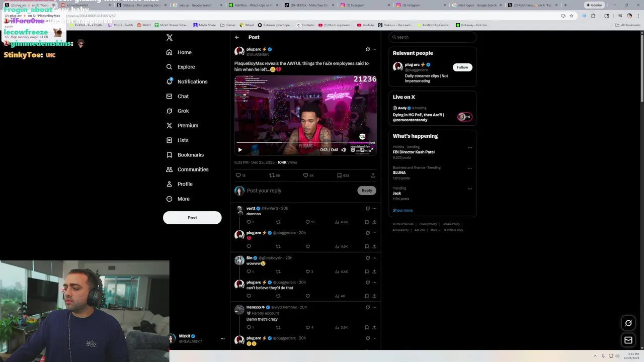Open the All Bookmarks folder
The width and height of the screenshot is (644, 362).
click(x=627, y=25)
